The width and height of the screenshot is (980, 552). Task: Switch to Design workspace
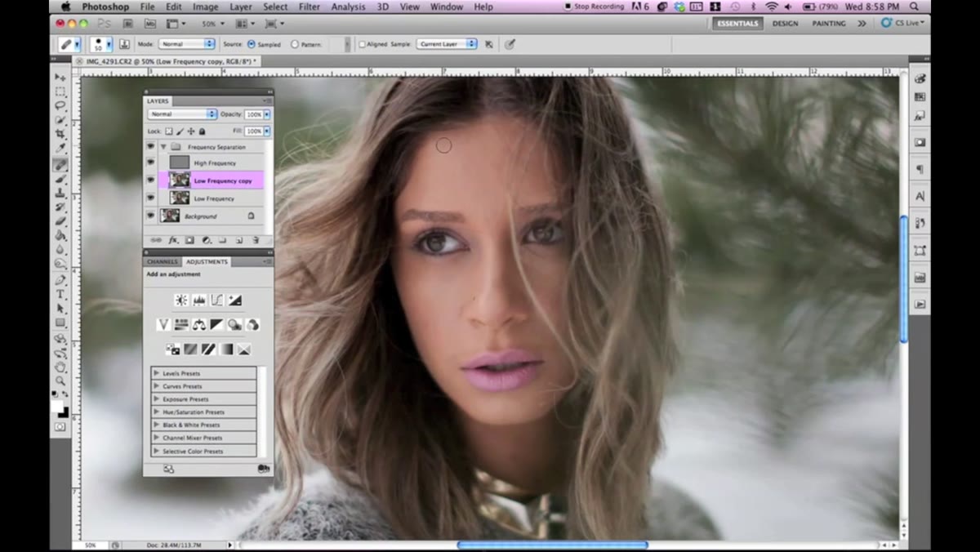(785, 24)
